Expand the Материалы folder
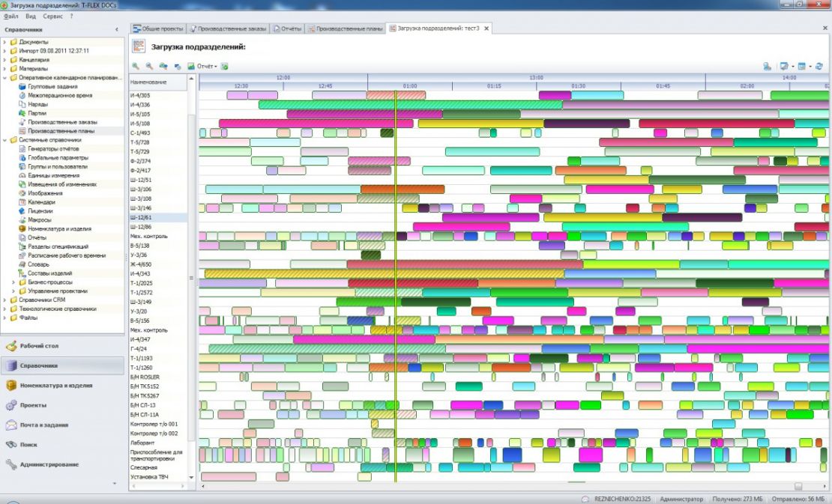This screenshot has width=832, height=504. pos(4,69)
